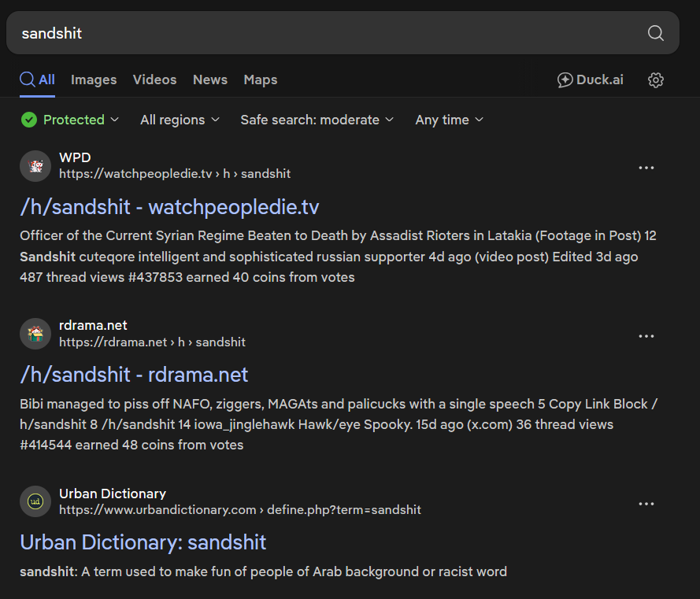The height and width of the screenshot is (599, 700).
Task: Switch to the Images tab
Action: [x=94, y=79]
